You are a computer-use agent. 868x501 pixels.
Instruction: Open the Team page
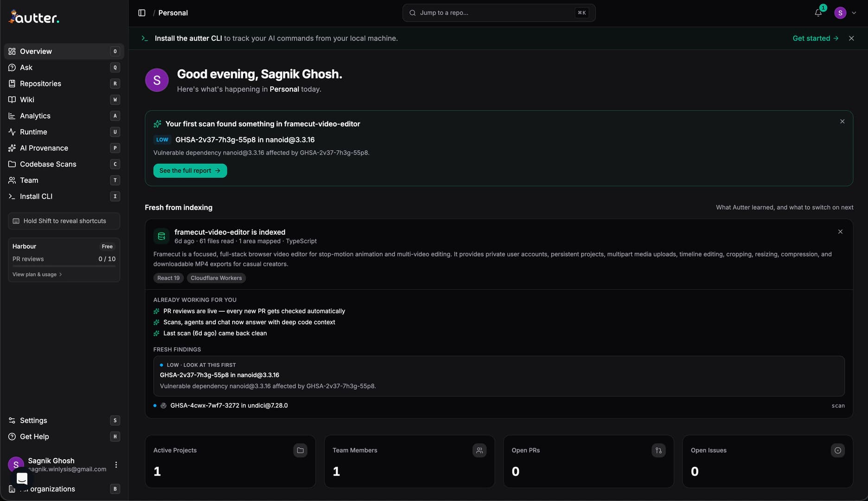tap(64, 180)
